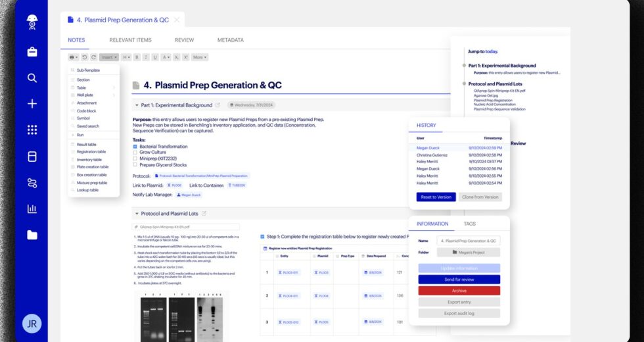The height and width of the screenshot is (342, 644).
Task: Toggle underline formatting
Action: (x=155, y=57)
